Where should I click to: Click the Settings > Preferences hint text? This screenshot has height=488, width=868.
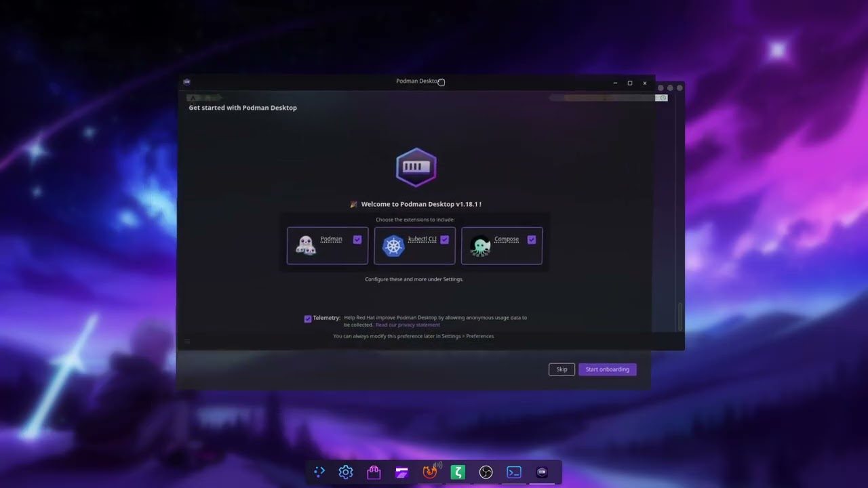pos(413,336)
